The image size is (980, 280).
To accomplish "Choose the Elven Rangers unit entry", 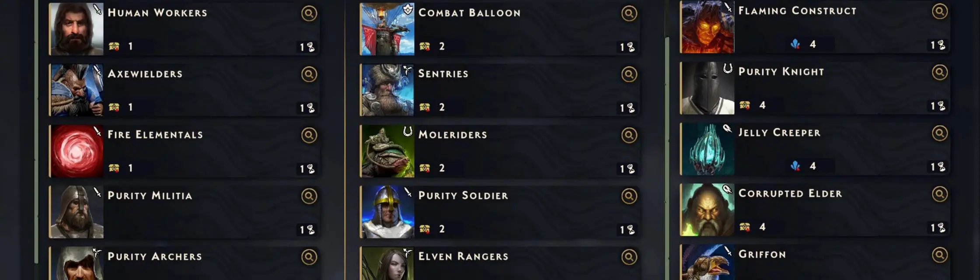I will [x=500, y=263].
